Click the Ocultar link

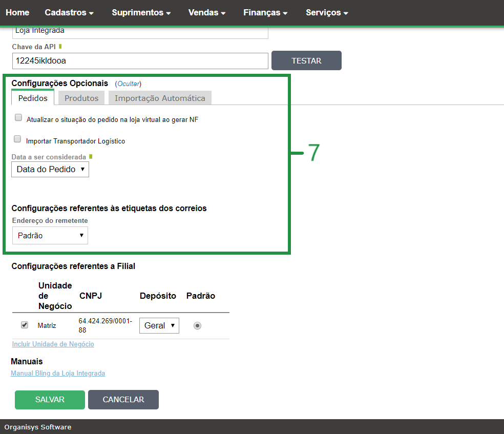click(129, 84)
